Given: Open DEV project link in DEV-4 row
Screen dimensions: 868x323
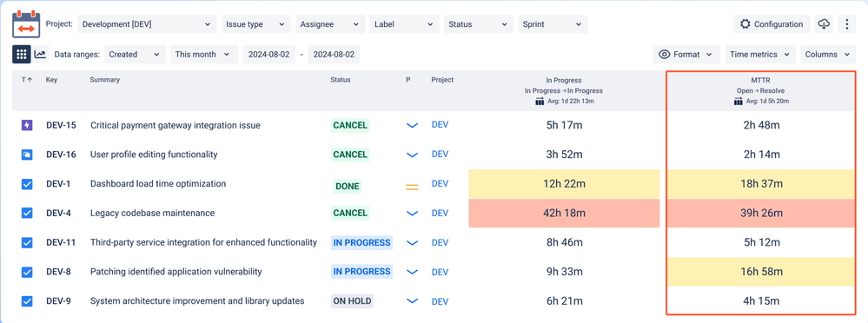Looking at the screenshot, I should click(441, 213).
